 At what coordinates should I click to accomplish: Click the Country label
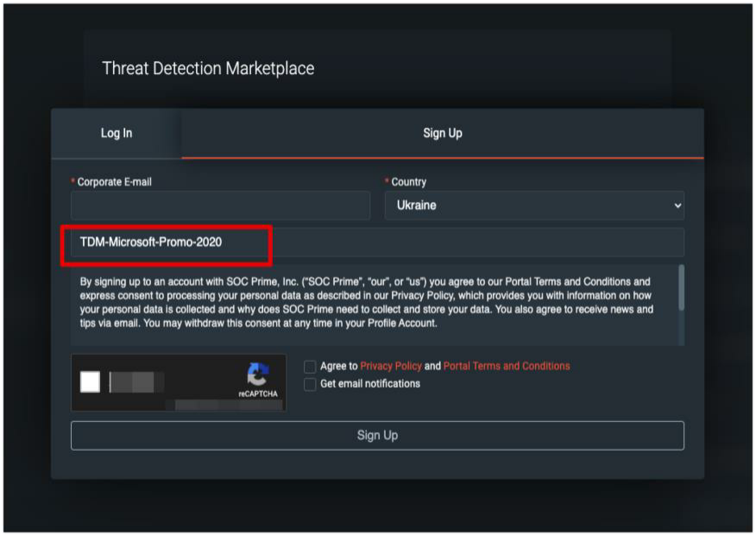pos(409,182)
